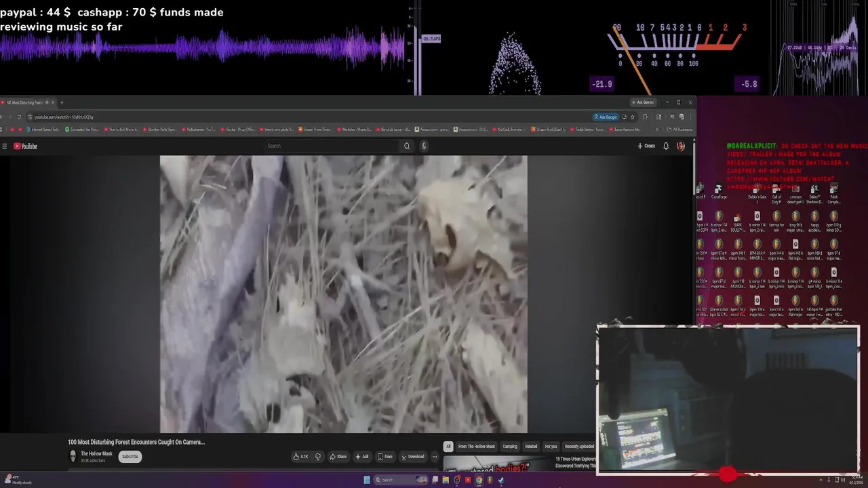Open the CurseForge desktop icon
This screenshot has width=868, height=488.
pos(719,192)
